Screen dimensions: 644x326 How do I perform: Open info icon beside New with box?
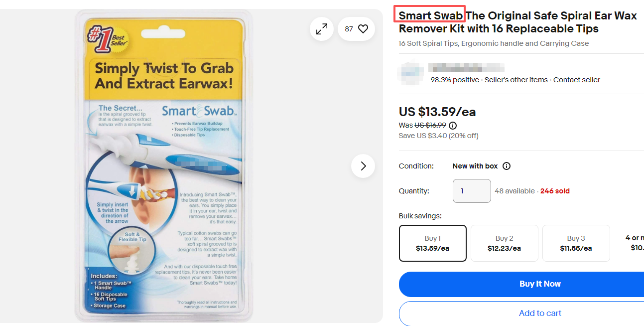point(507,166)
